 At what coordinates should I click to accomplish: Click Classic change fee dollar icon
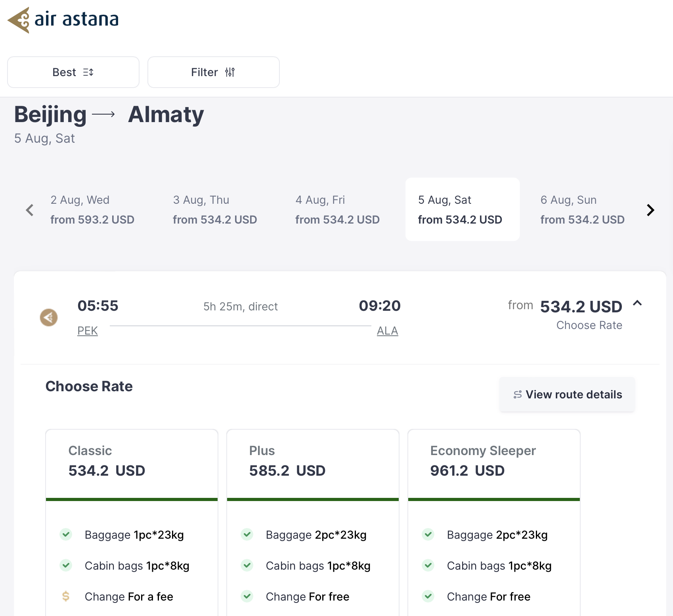click(66, 596)
